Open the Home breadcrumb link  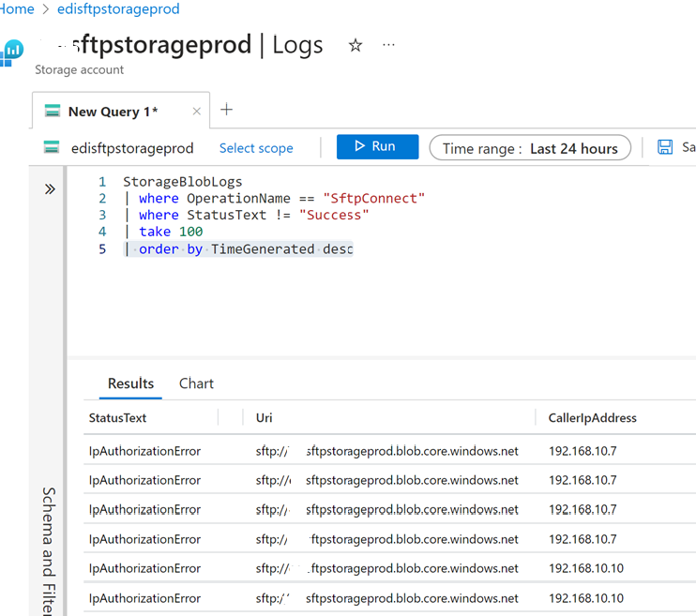[x=17, y=8]
